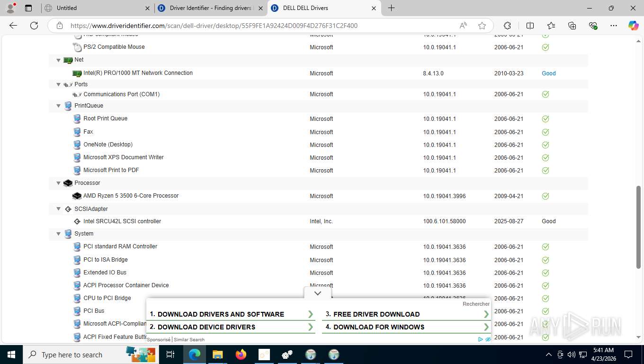Image resolution: width=644 pixels, height=364 pixels.
Task: Click date 2025-08-27 for Intel SCSI controller
Action: point(509,221)
